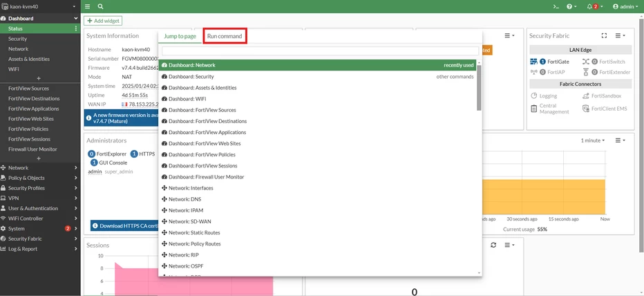The width and height of the screenshot is (644, 296).
Task: Choose Dashboard: FortiView Policies entry
Action: 317,154
